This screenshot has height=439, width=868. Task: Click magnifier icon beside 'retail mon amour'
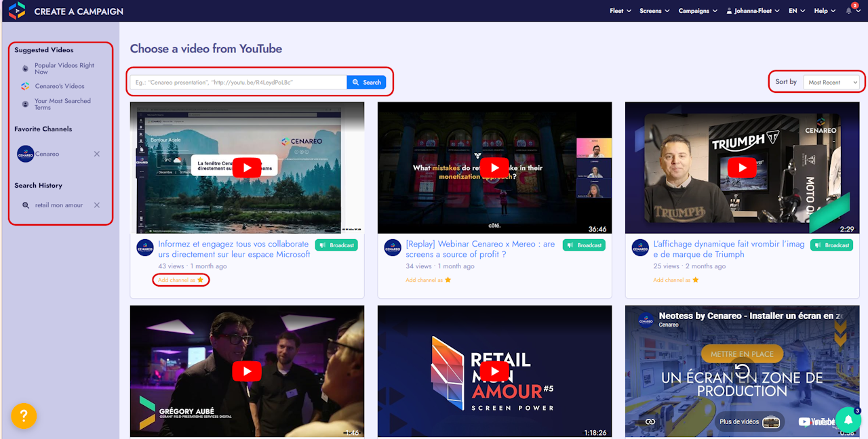(26, 205)
